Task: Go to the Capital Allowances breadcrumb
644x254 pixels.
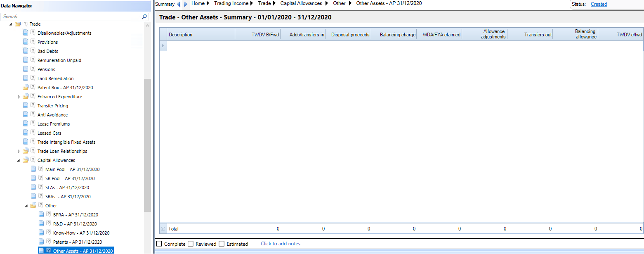Action: [301, 3]
